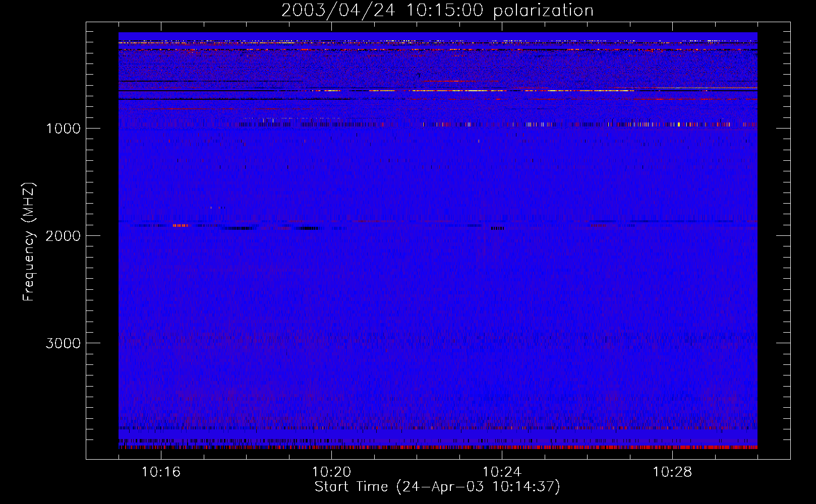The image size is (816, 504).
Task: Click the "Frequency (MHZ)" axis label
Action: click(29, 242)
